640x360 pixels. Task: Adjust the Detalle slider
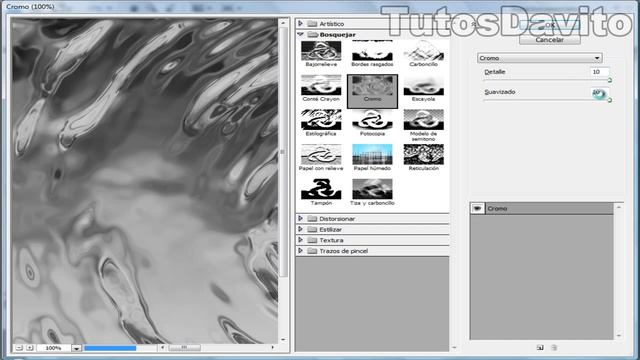coord(610,80)
